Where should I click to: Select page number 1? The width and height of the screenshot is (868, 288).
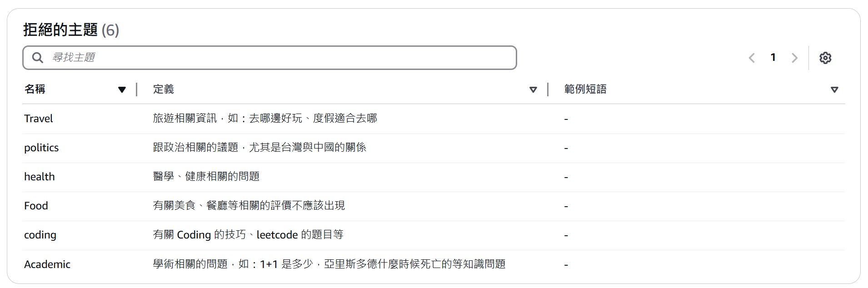click(x=773, y=57)
